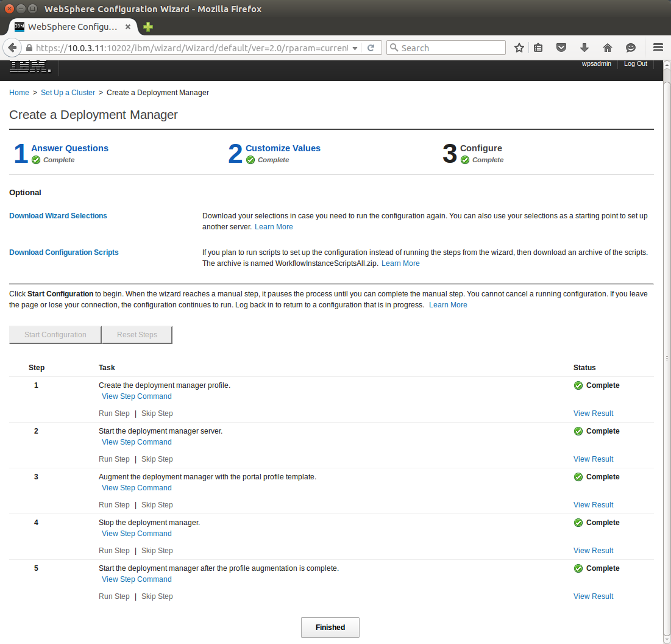671x644 pixels.
Task: Click Download Wizard Selections link
Action: pos(58,216)
